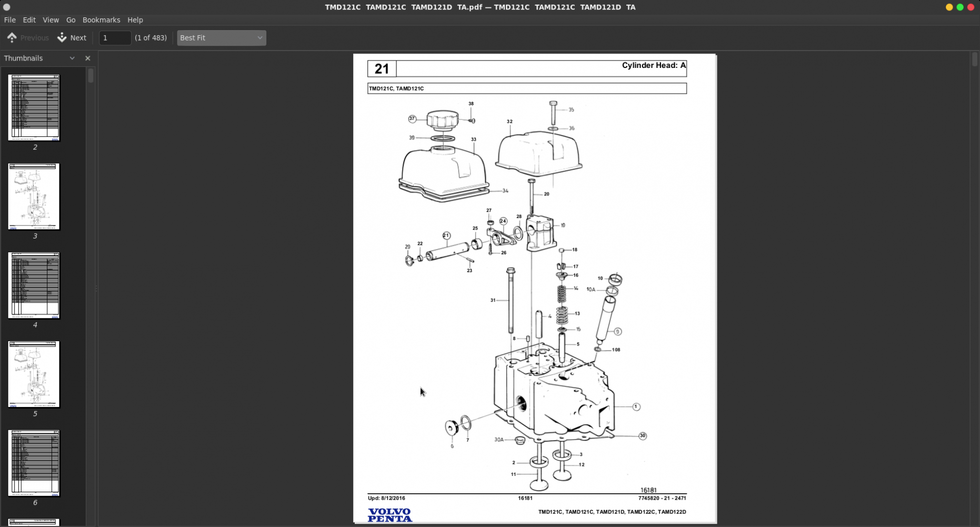
Task: Select the thumbnail for page 2
Action: (x=34, y=108)
